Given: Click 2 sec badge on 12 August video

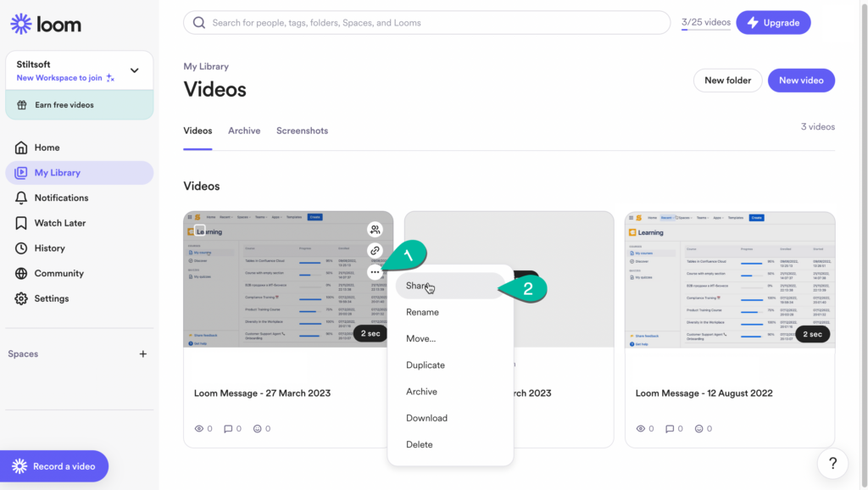Looking at the screenshot, I should (813, 334).
